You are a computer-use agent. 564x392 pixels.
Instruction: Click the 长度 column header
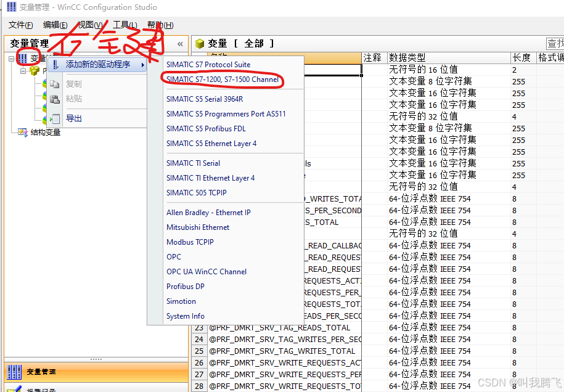tap(523, 57)
